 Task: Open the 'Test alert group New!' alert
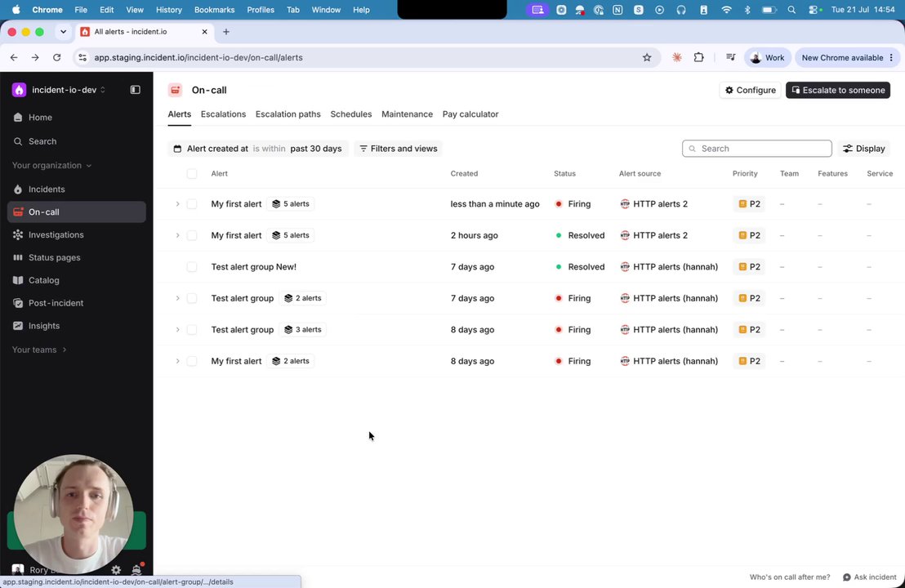point(253,267)
